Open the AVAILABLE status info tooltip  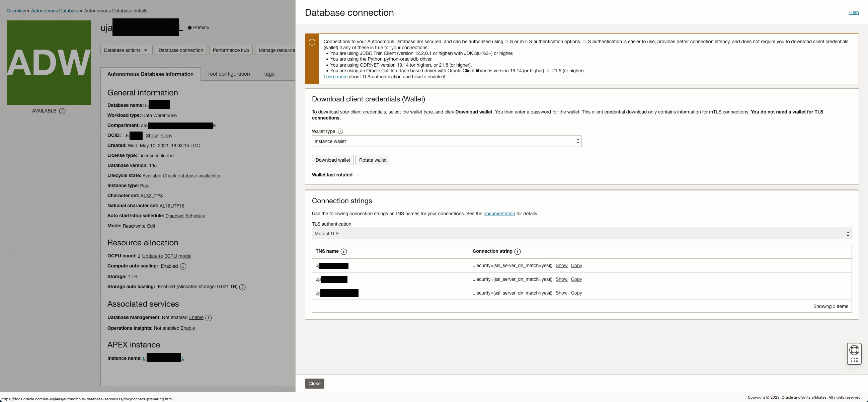click(63, 111)
